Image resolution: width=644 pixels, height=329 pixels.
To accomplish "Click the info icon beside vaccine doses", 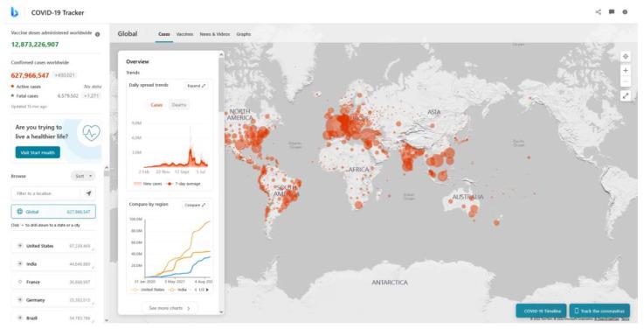I will point(97,34).
